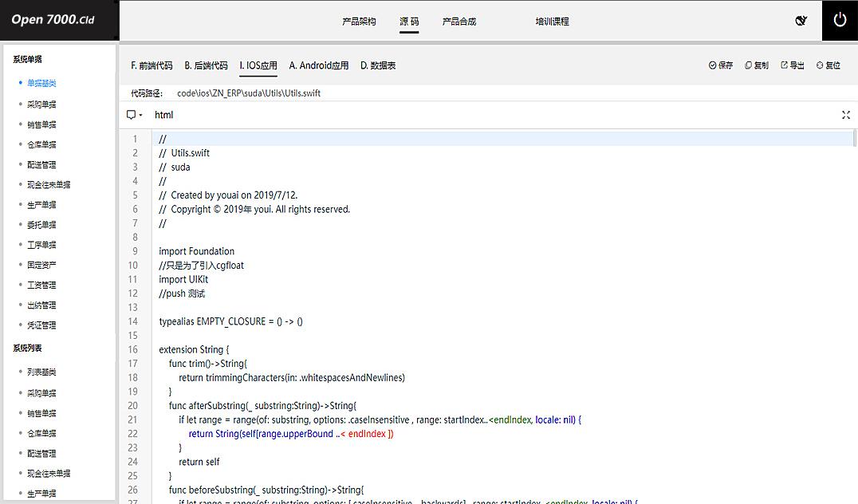
Task: Reset the editor with the 复位 button
Action: coord(828,65)
